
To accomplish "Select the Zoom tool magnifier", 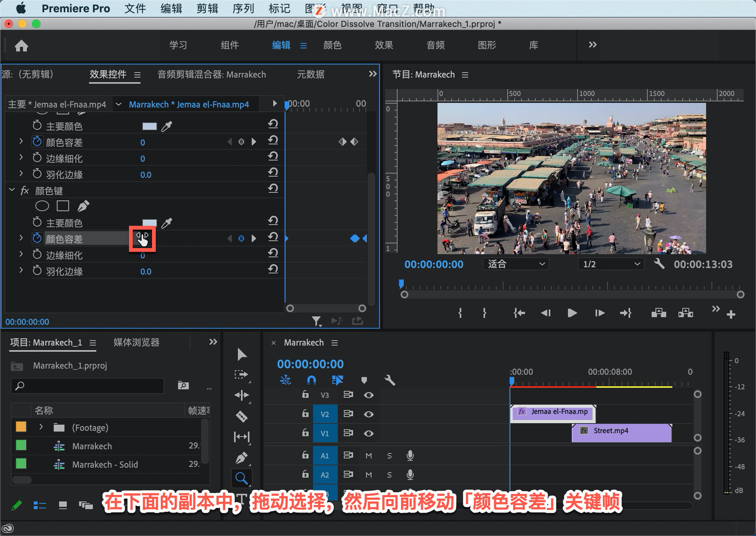I will (x=242, y=479).
